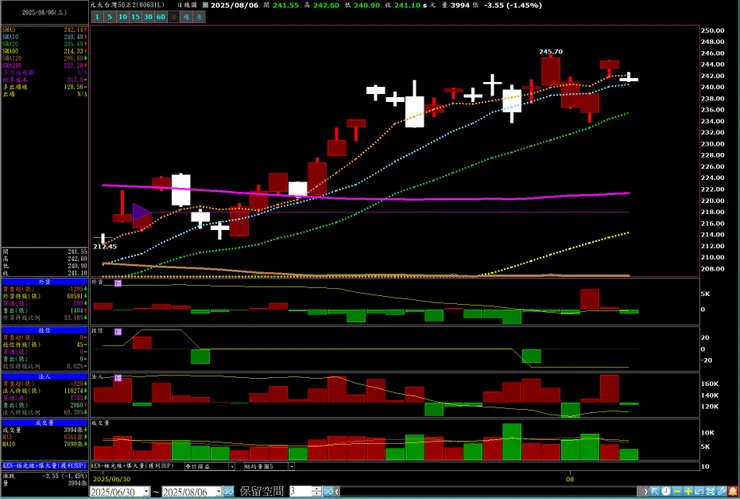This screenshot has height=499, width=740.
Task: Click the fit-to-screen icon in bottom toolbar
Action: [x=710, y=491]
